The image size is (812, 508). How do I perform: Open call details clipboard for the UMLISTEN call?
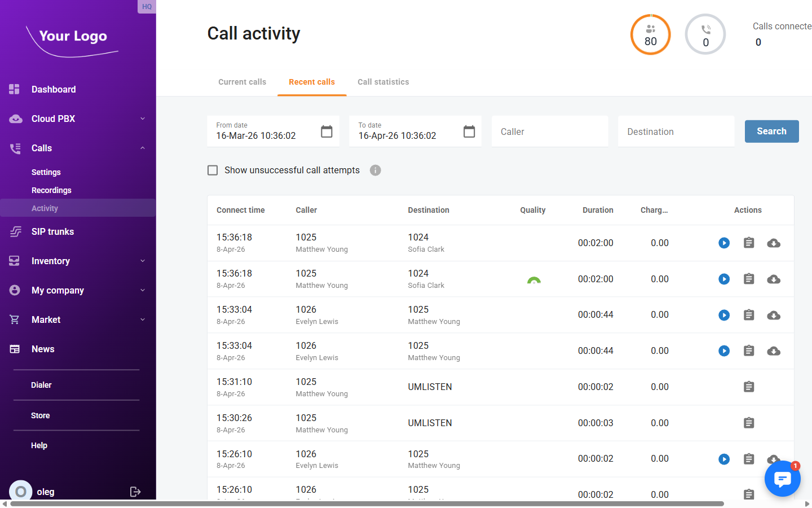tap(748, 387)
